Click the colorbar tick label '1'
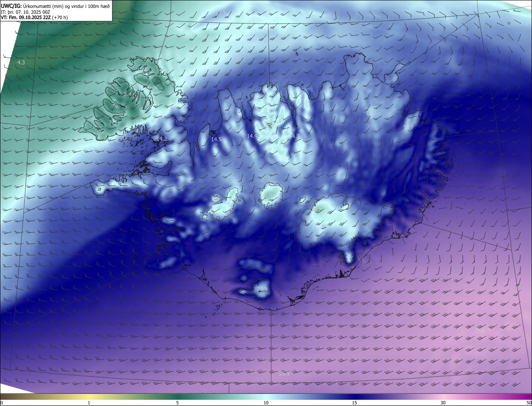This screenshot has height=406, width=532. click(89, 403)
